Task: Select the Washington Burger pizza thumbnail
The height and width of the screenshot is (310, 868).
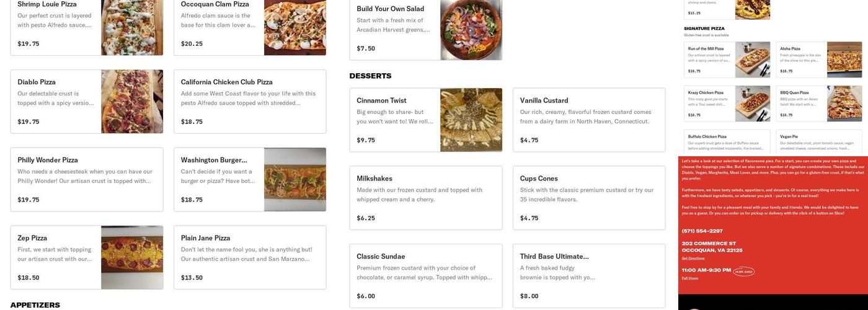Action: (295, 179)
